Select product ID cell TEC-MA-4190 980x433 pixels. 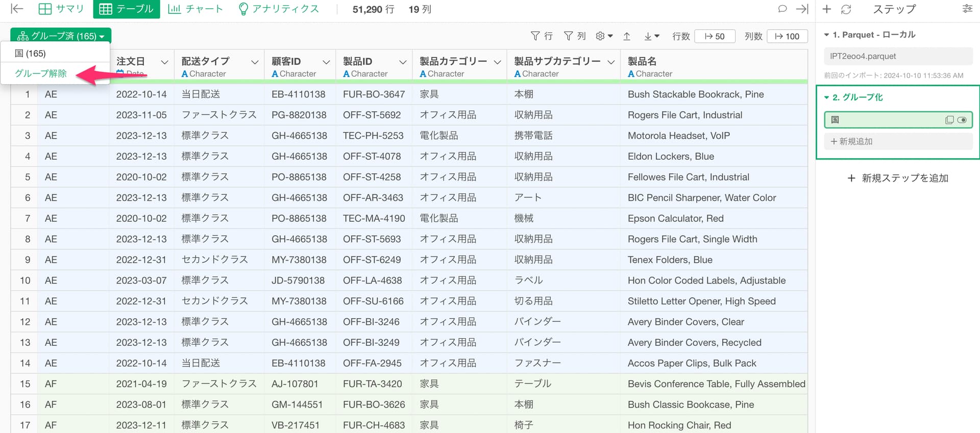coord(374,218)
